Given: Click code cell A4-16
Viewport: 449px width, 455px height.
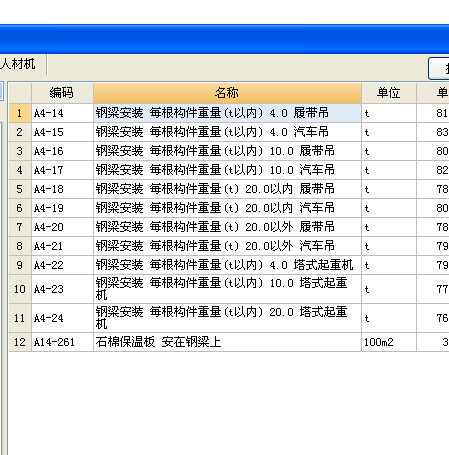Looking at the screenshot, I should click(62, 151).
